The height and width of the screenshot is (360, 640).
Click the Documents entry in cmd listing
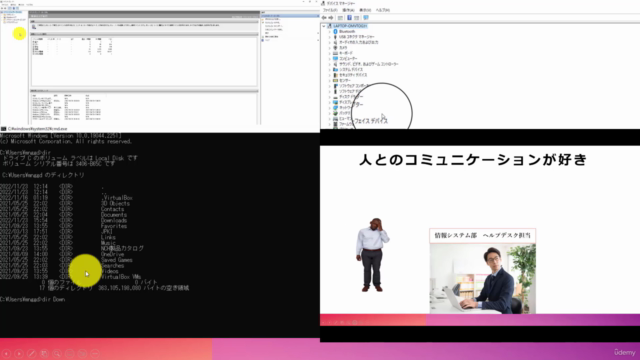pyautogui.click(x=114, y=215)
